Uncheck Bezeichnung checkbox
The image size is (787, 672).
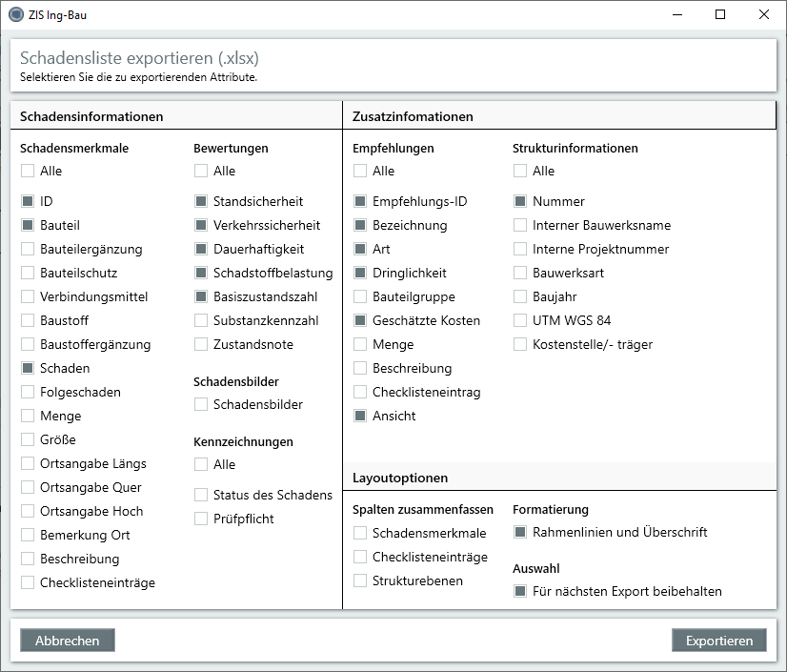[360, 225]
